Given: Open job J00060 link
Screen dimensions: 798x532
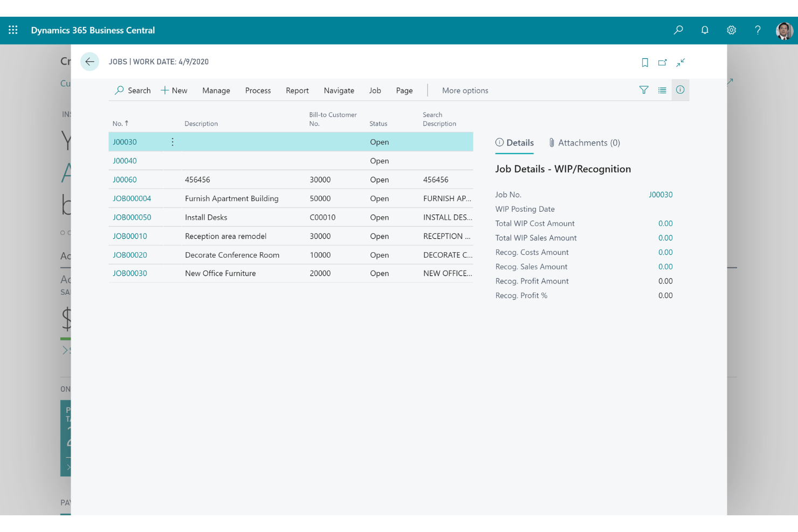Looking at the screenshot, I should 125,179.
